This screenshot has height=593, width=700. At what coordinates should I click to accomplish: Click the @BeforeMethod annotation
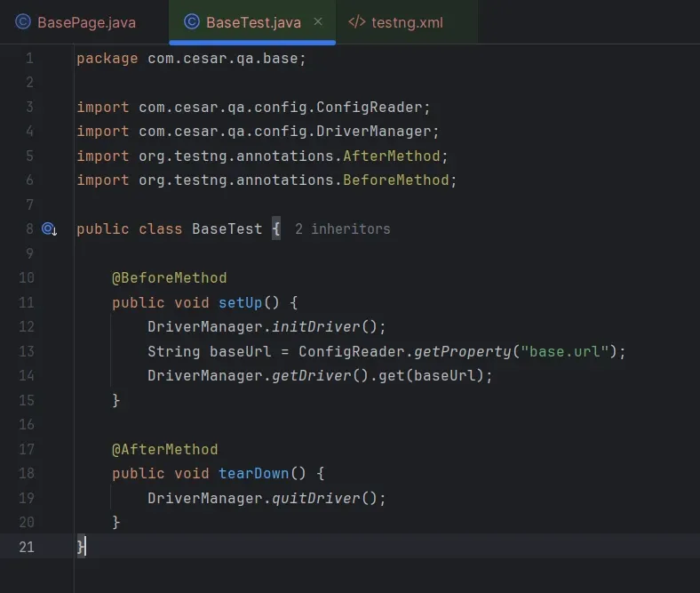169,278
